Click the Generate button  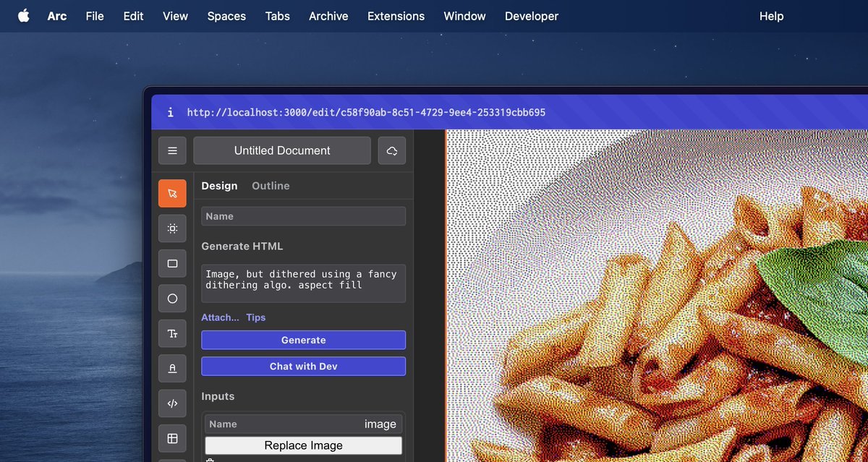coord(303,340)
